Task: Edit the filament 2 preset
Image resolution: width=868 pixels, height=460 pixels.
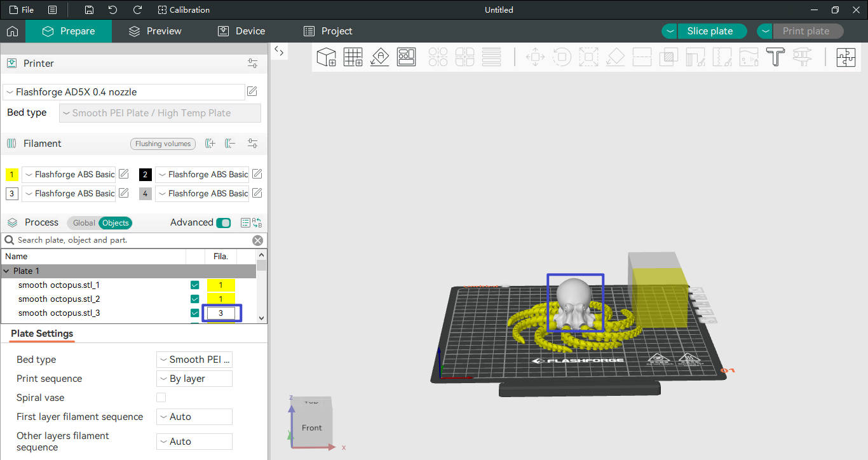Action: (x=257, y=174)
